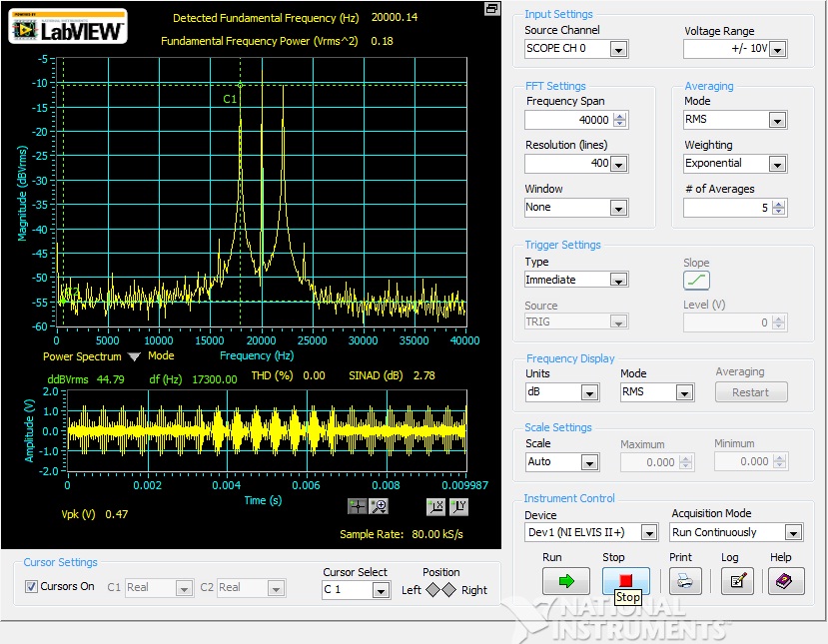Open Help book icon
Viewport: 828px width, 644px height.
pyautogui.click(x=783, y=580)
